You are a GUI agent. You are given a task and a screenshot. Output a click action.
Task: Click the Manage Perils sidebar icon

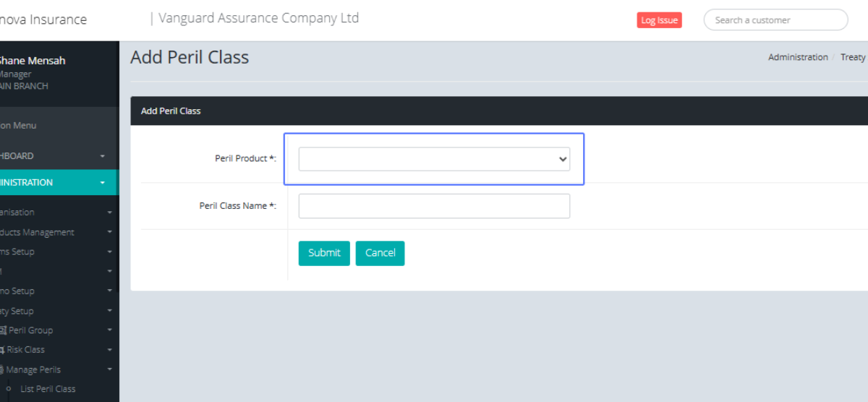click(x=2, y=369)
